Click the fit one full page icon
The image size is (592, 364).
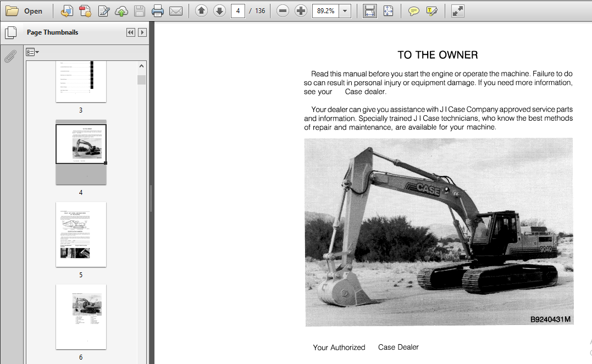click(x=388, y=11)
